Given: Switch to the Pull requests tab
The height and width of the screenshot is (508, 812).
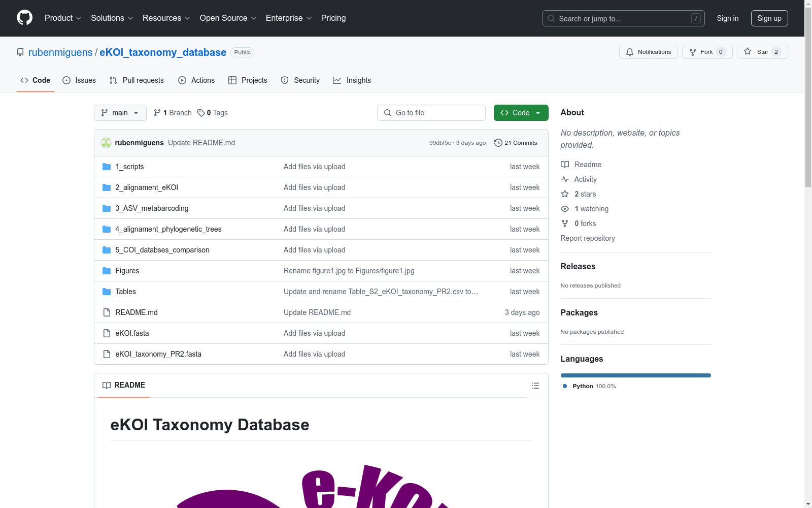Looking at the screenshot, I should tap(137, 80).
